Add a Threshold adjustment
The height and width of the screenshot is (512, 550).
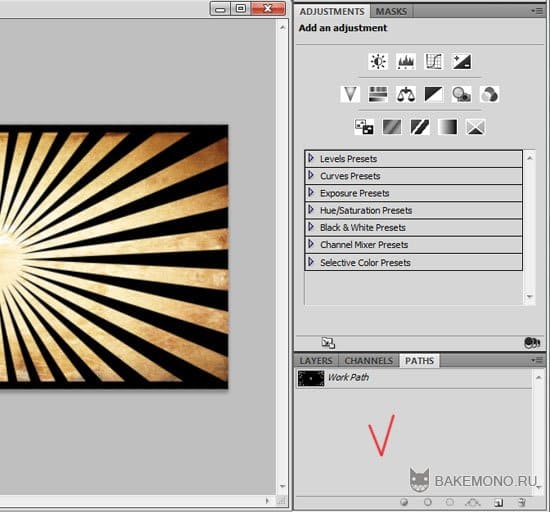tap(420, 127)
